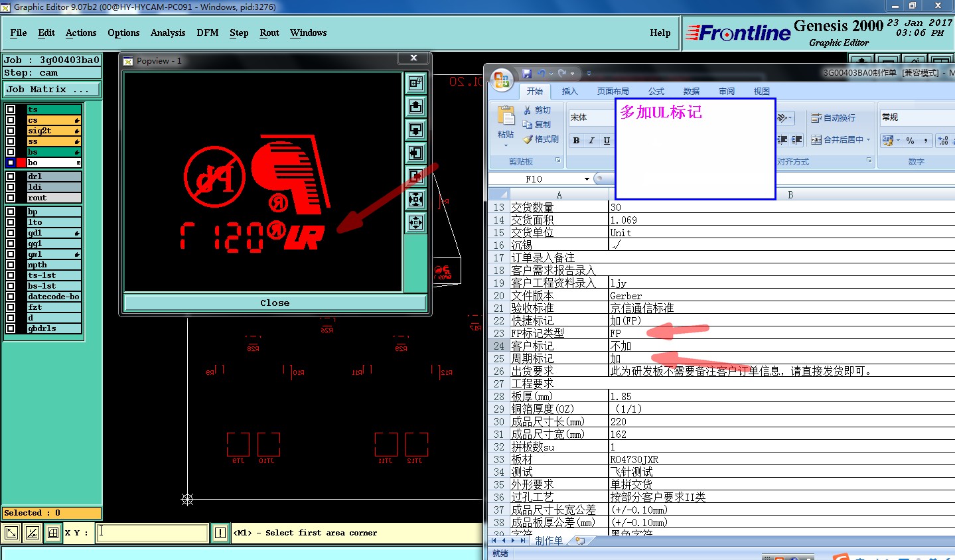The height and width of the screenshot is (560, 955).
Task: Click row 24 header in Excel
Action: click(x=498, y=346)
